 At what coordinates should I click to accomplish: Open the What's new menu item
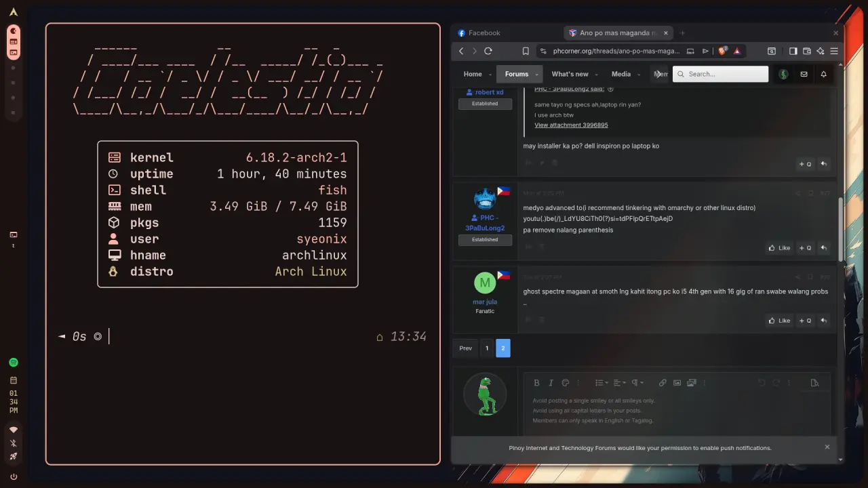[x=570, y=74]
